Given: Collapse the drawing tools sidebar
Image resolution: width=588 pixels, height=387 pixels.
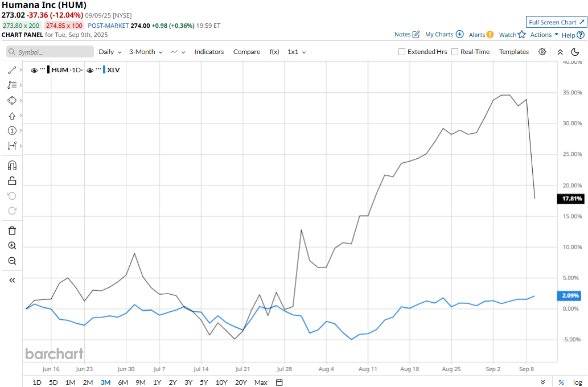Looking at the screenshot, I should click(12, 280).
